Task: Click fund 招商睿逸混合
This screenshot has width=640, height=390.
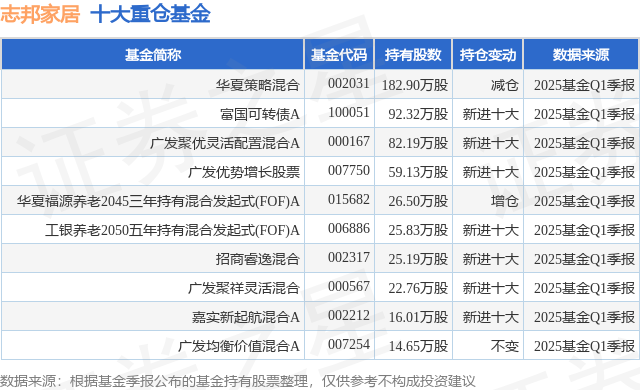Action: coord(258,259)
